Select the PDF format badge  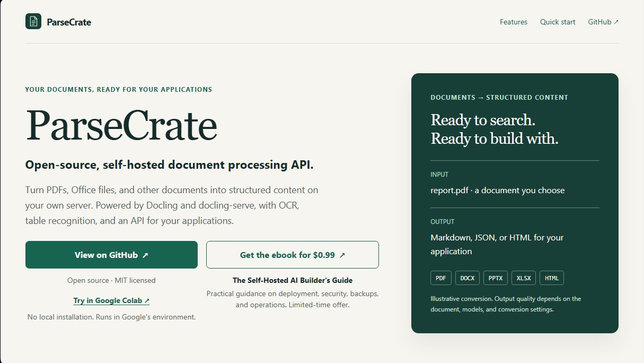coord(440,278)
